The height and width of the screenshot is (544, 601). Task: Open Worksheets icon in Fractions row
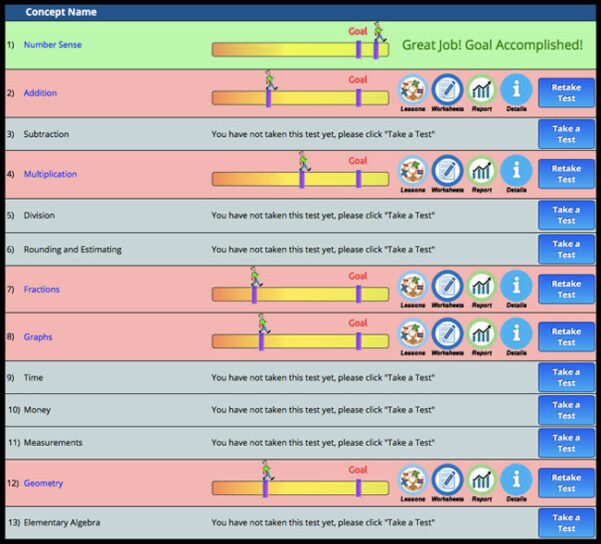[447, 286]
